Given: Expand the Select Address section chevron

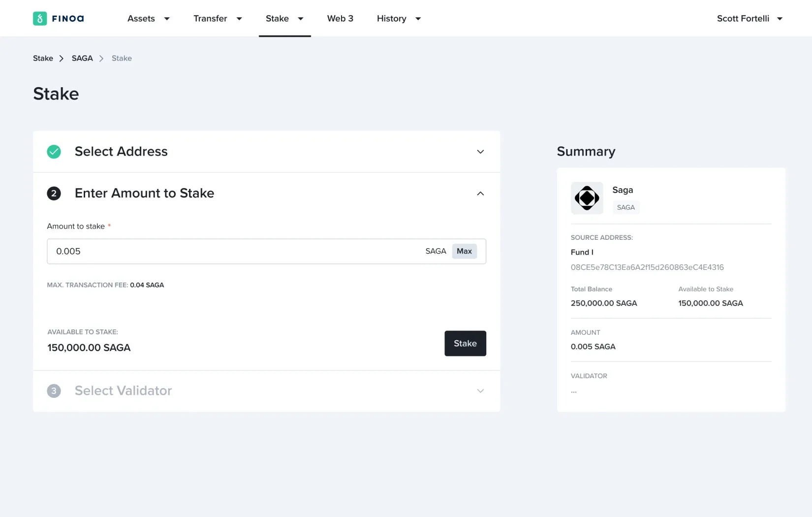Looking at the screenshot, I should tap(480, 152).
